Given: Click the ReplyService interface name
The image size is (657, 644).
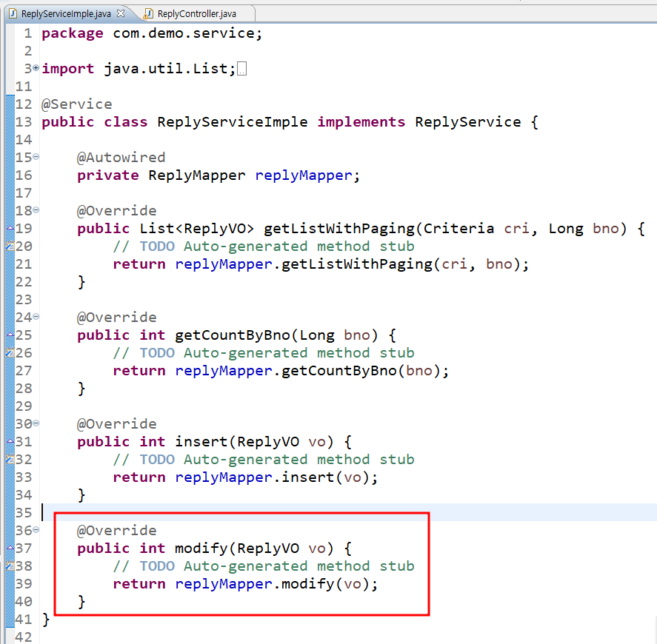Looking at the screenshot, I should pyautogui.click(x=468, y=122).
